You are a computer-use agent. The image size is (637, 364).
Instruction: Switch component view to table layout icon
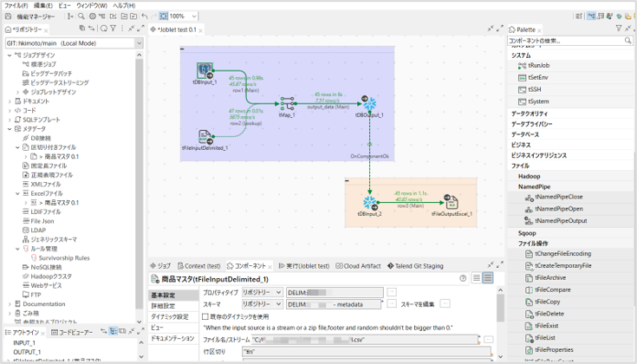point(477,278)
